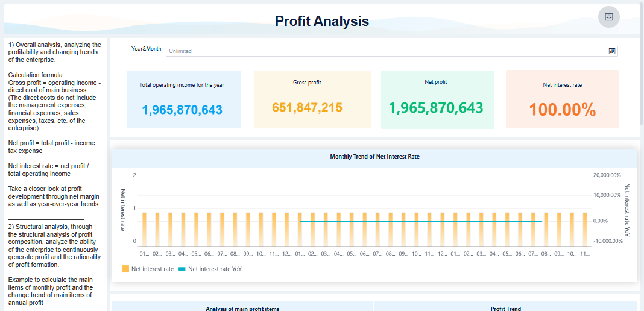Viewport: 644px width, 311px height.
Task: Click the last orange bar in chart
Action: (x=584, y=229)
